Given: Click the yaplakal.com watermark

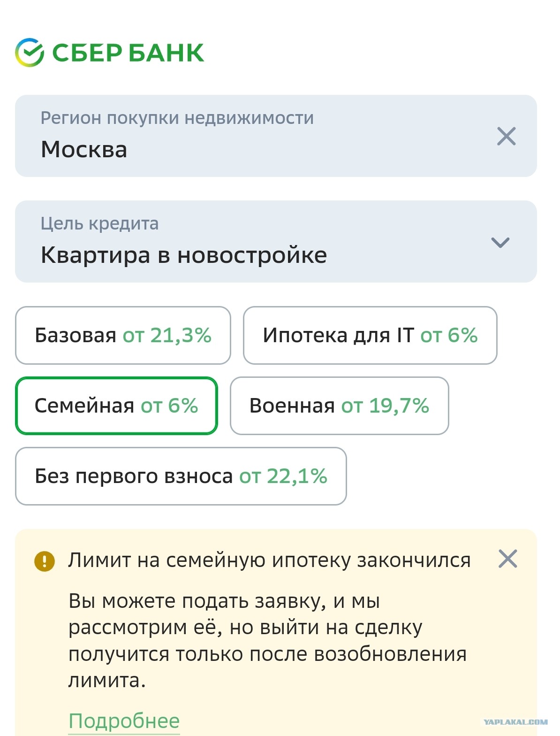Looking at the screenshot, I should (x=515, y=722).
